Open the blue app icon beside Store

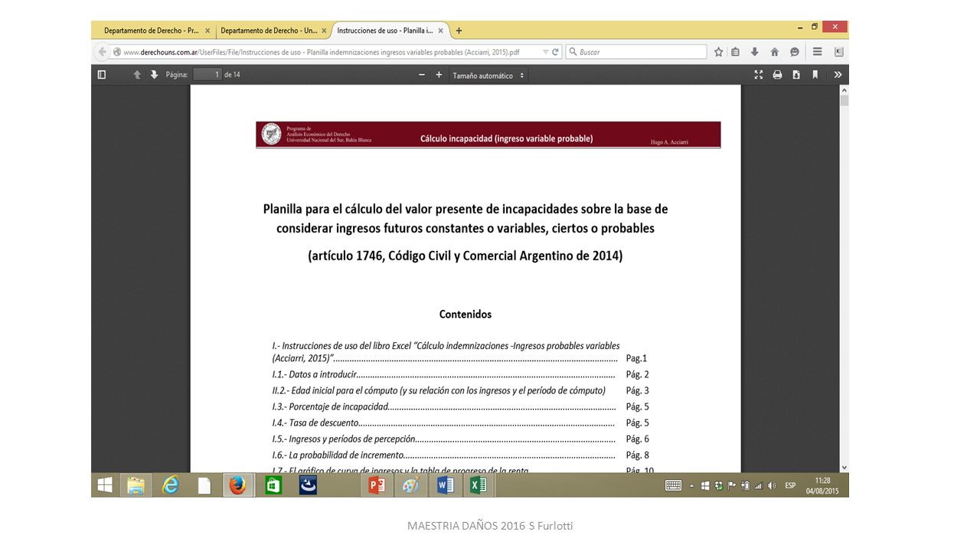308,485
